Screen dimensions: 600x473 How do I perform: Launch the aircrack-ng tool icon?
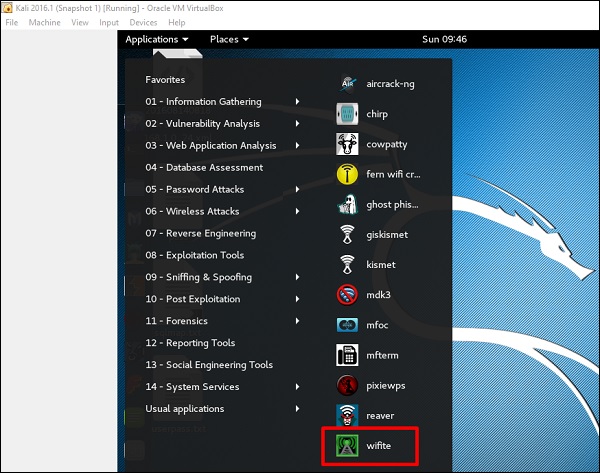348,84
